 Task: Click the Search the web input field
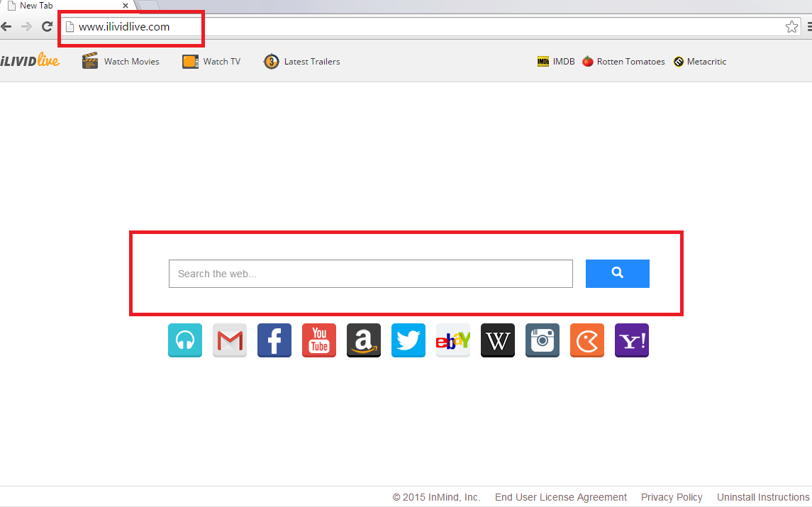[x=370, y=274]
